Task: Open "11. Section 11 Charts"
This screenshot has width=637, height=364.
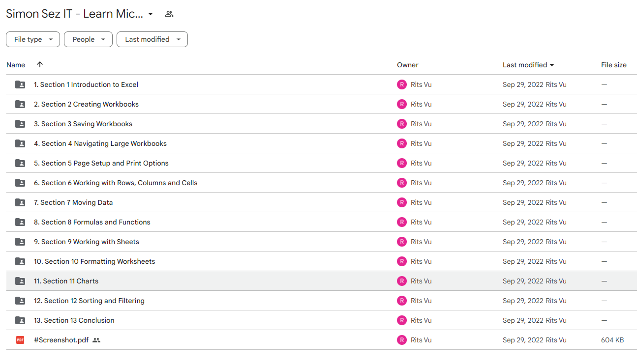Action: click(66, 281)
